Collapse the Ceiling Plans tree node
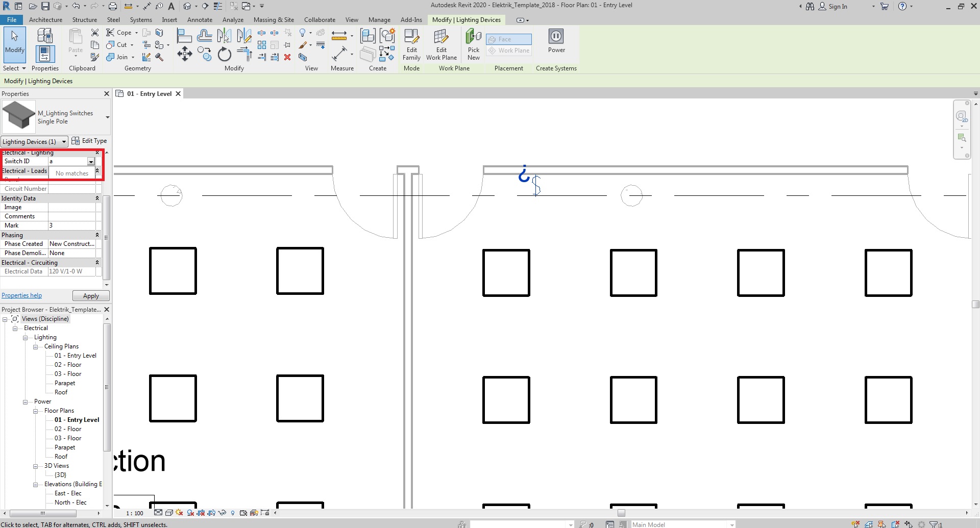This screenshot has width=980, height=528. (x=36, y=347)
